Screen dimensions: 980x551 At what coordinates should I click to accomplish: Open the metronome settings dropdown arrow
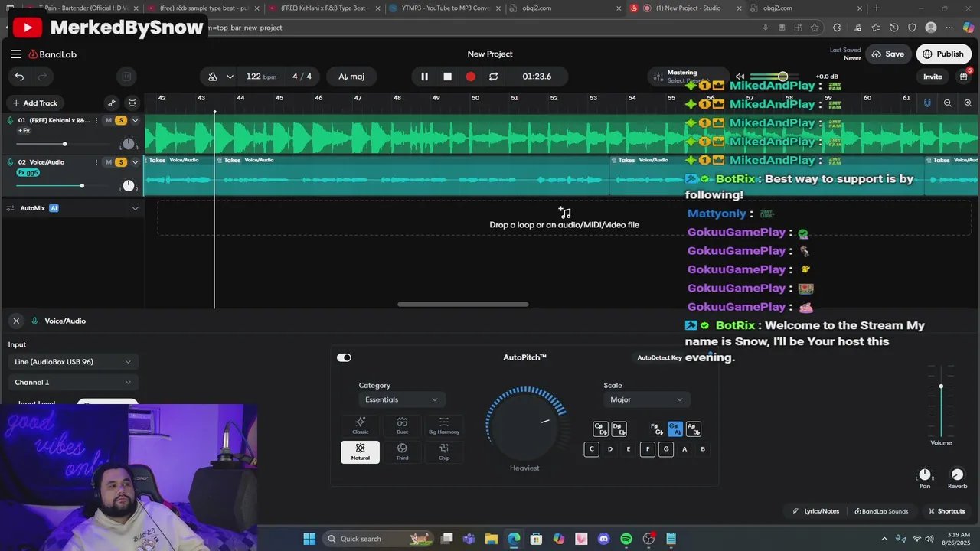point(230,77)
